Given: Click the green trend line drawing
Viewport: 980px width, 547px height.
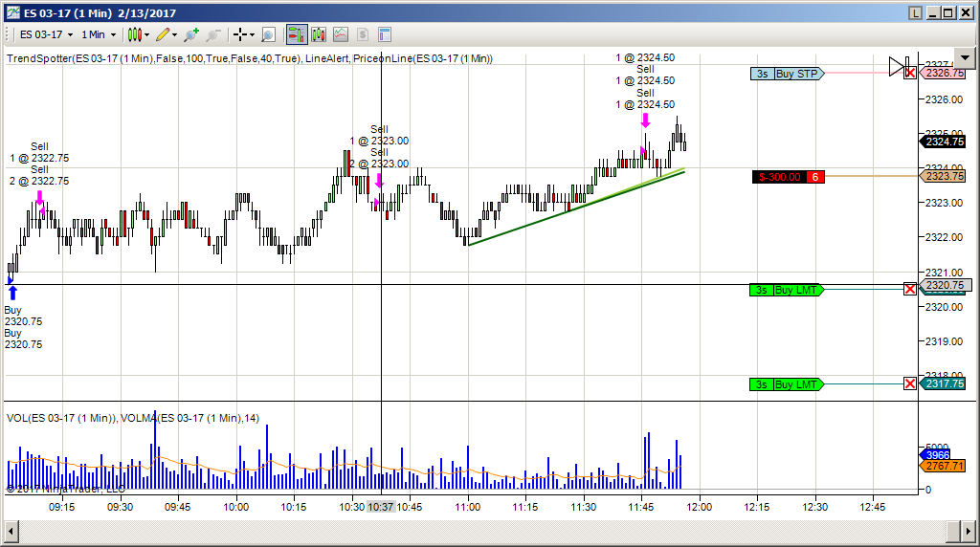Looking at the screenshot, I should pos(576,208).
